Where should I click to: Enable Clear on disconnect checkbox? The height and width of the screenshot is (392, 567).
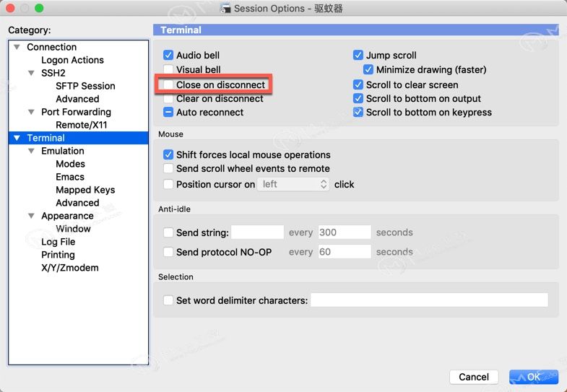168,99
